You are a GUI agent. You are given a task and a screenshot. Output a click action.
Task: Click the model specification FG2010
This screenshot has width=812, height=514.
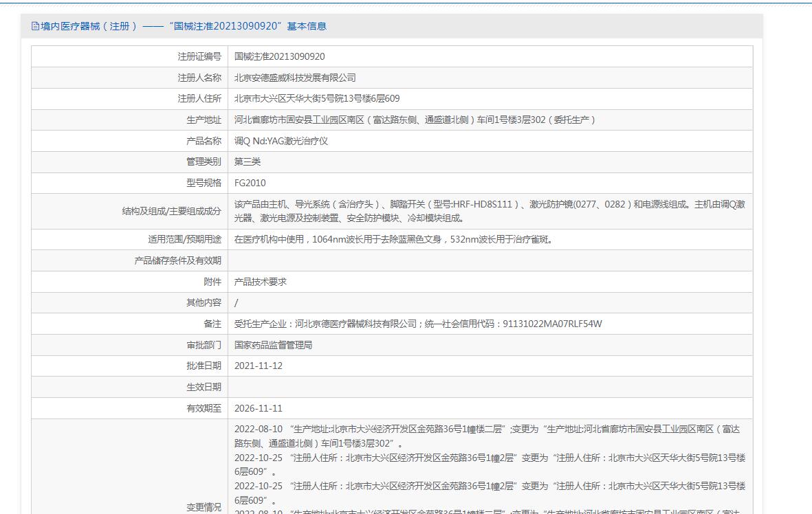[x=250, y=183]
